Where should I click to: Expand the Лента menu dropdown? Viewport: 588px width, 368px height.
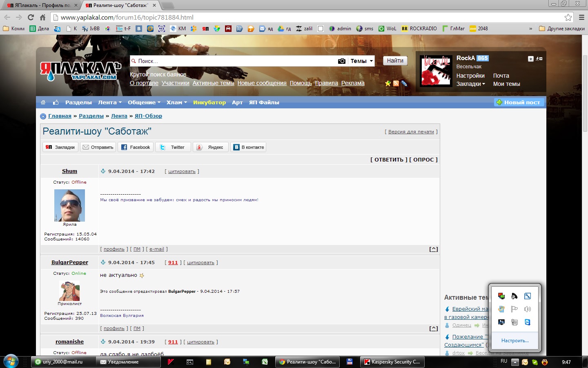[x=110, y=102]
